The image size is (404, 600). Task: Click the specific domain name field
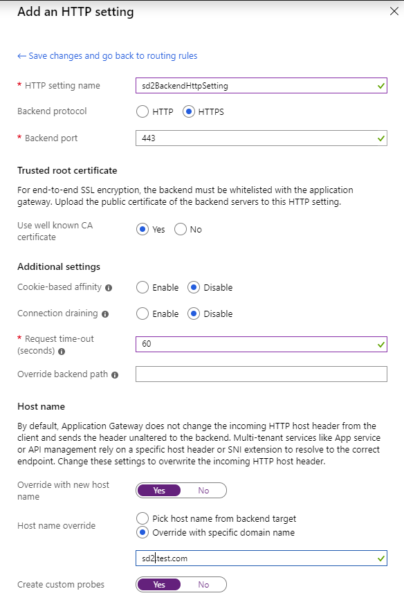point(261,558)
